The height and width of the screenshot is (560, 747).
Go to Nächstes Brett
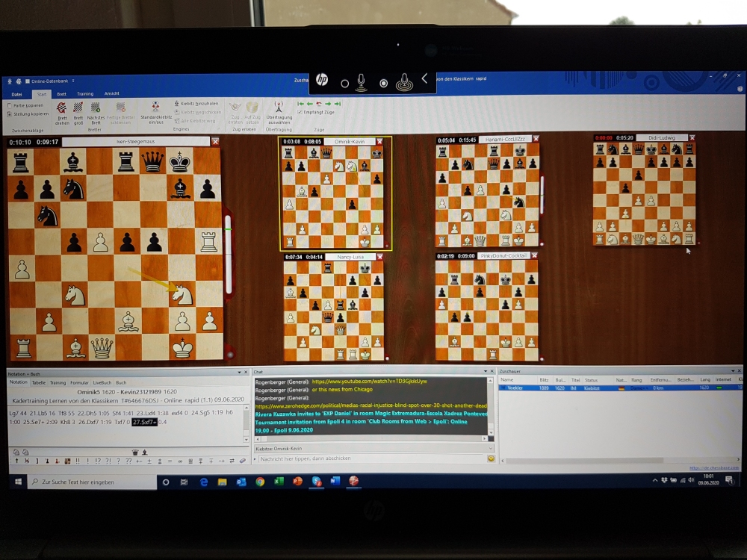pyautogui.click(x=96, y=110)
